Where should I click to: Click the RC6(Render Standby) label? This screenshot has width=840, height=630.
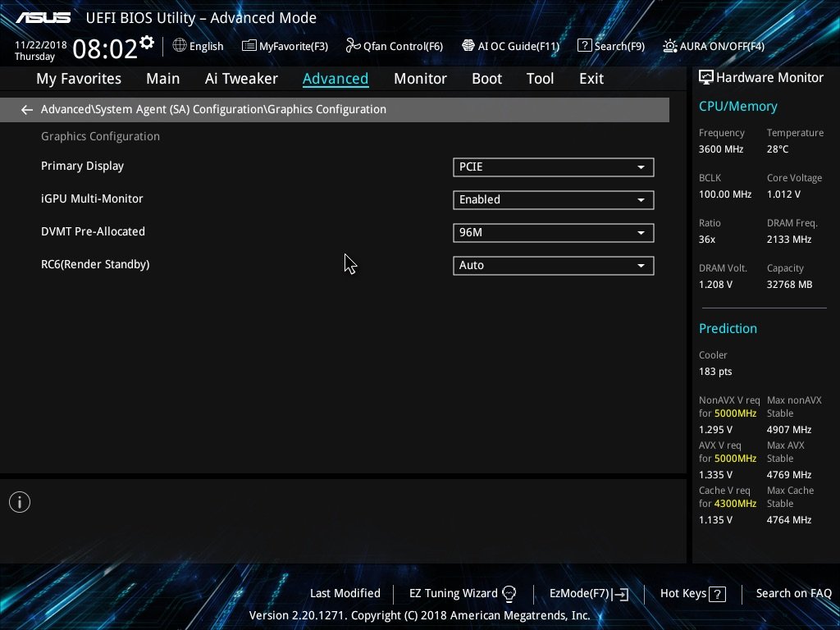95,265
